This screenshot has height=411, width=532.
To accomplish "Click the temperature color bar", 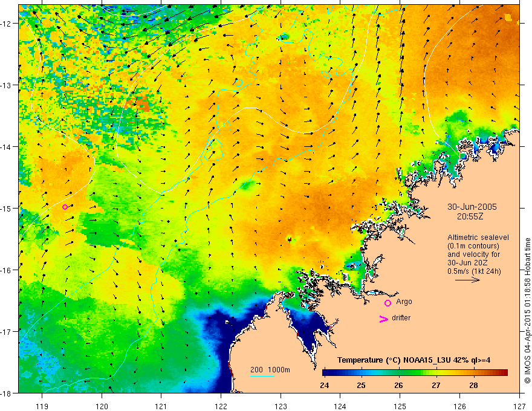I will coord(415,372).
